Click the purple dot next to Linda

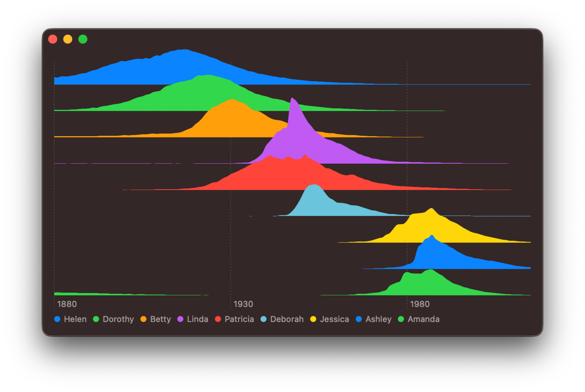click(180, 319)
